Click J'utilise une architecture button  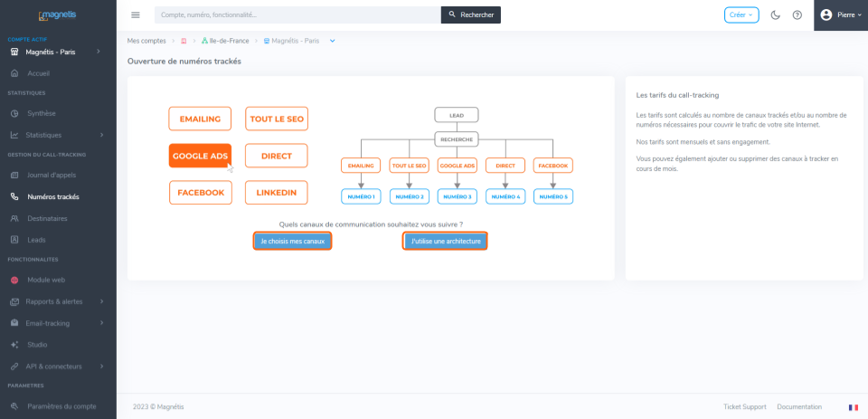pos(445,241)
